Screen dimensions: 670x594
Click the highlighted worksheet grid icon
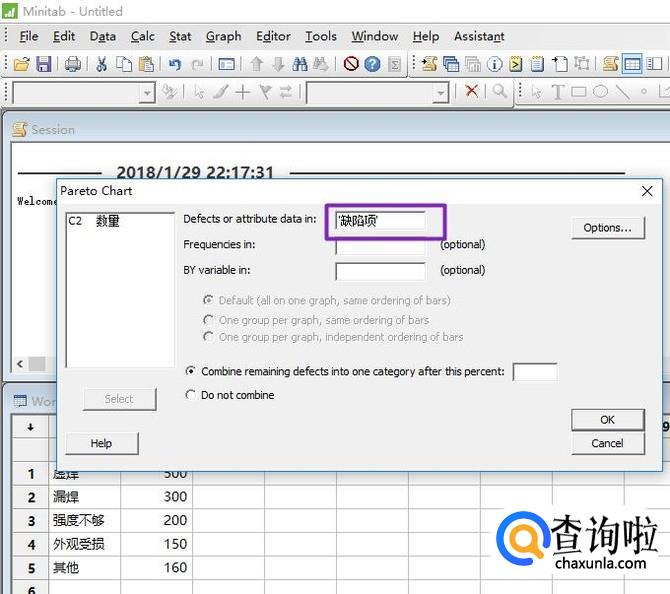(x=632, y=64)
